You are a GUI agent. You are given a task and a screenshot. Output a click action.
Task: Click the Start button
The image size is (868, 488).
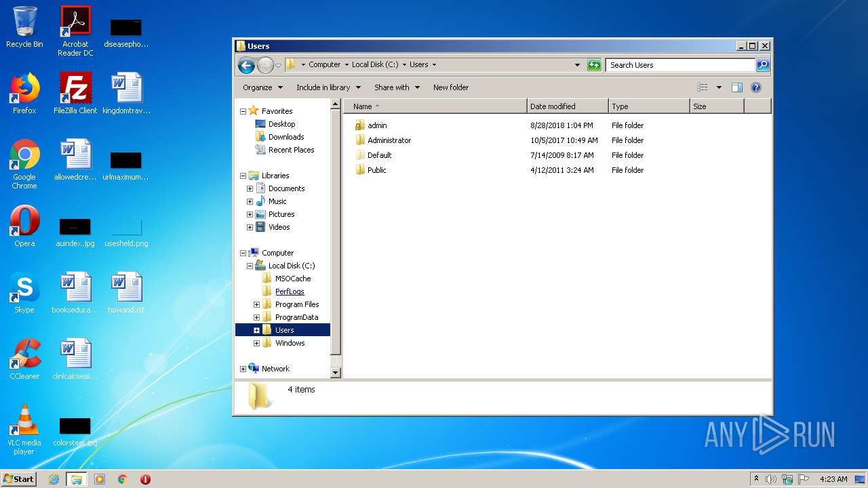[18, 479]
